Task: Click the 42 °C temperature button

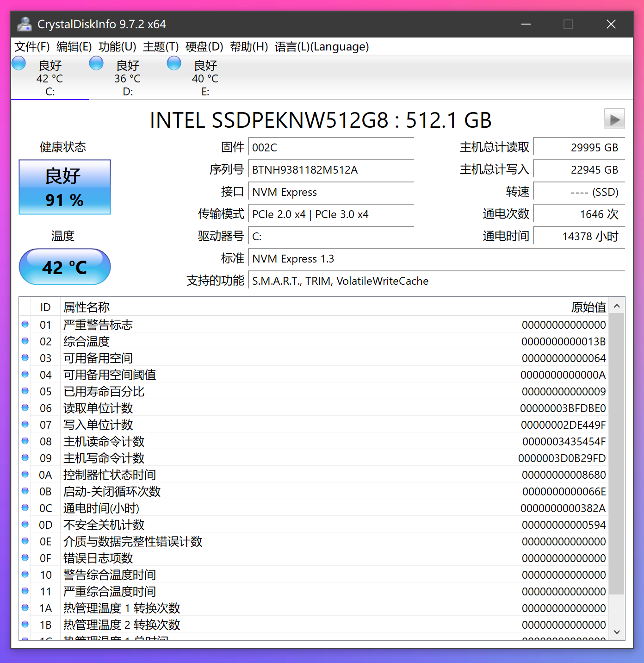Action: pos(64,267)
